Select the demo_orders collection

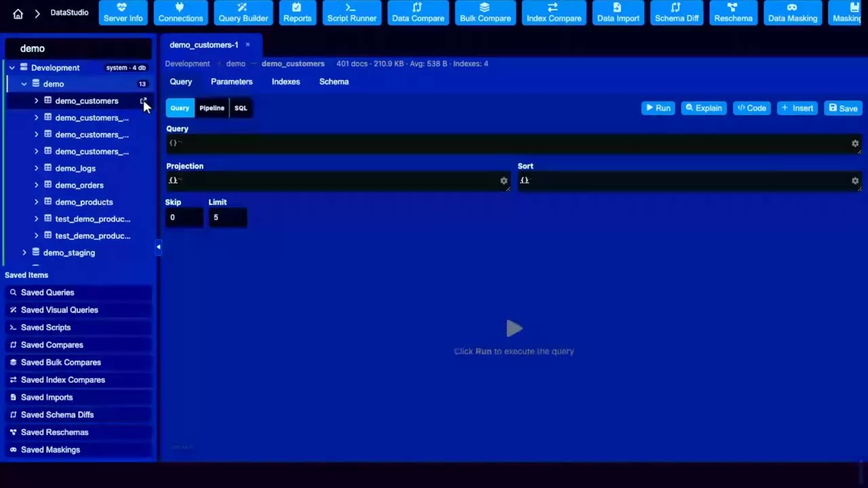point(79,185)
